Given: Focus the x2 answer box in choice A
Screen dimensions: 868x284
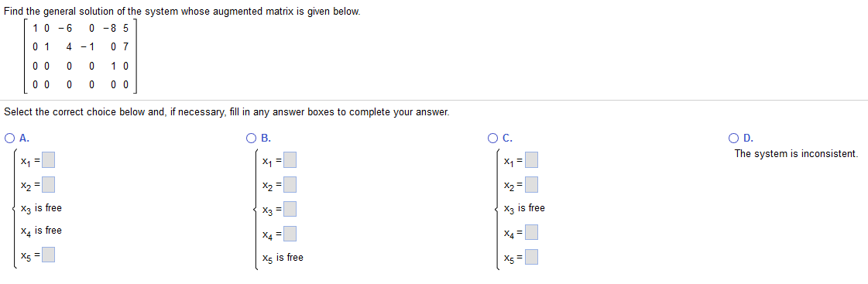Looking at the screenshot, I should (48, 183).
